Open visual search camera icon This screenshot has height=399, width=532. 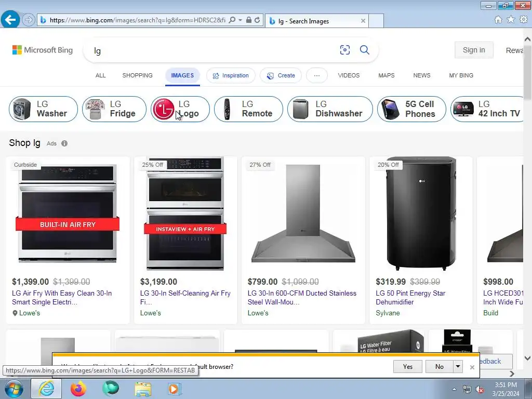tap(345, 50)
